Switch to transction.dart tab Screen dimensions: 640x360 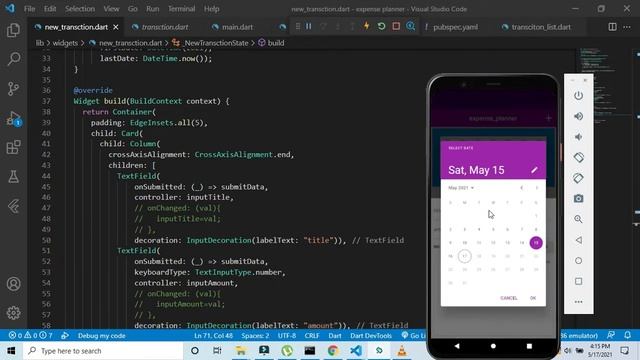pos(161,27)
